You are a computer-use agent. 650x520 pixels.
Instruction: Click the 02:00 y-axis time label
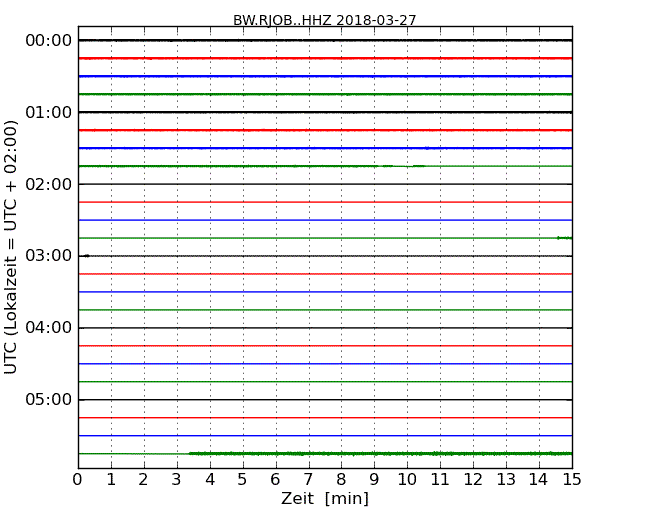coord(49,184)
